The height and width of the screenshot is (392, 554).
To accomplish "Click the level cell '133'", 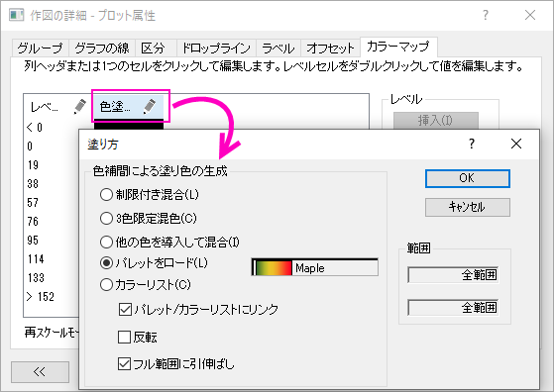I will [36, 278].
